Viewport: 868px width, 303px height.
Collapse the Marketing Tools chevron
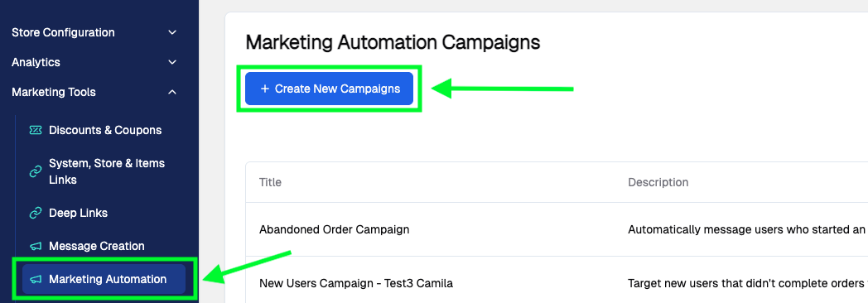pos(173,93)
